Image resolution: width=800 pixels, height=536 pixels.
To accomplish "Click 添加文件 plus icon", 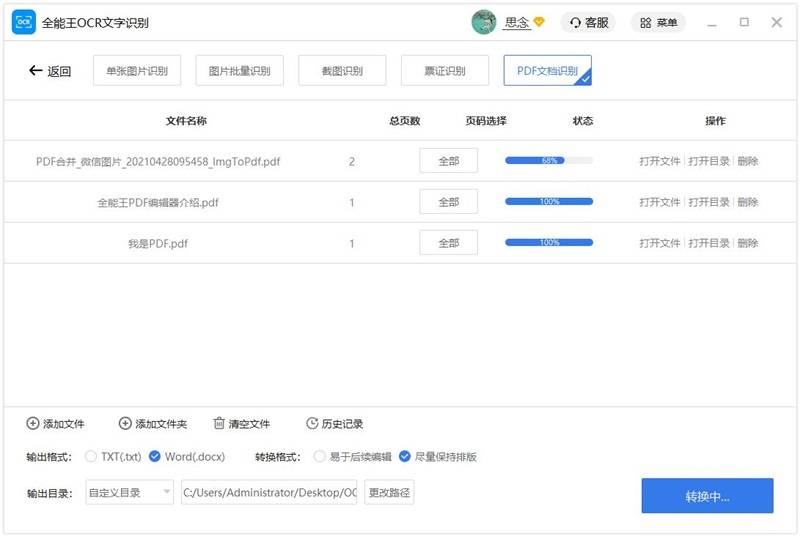I will (x=33, y=423).
